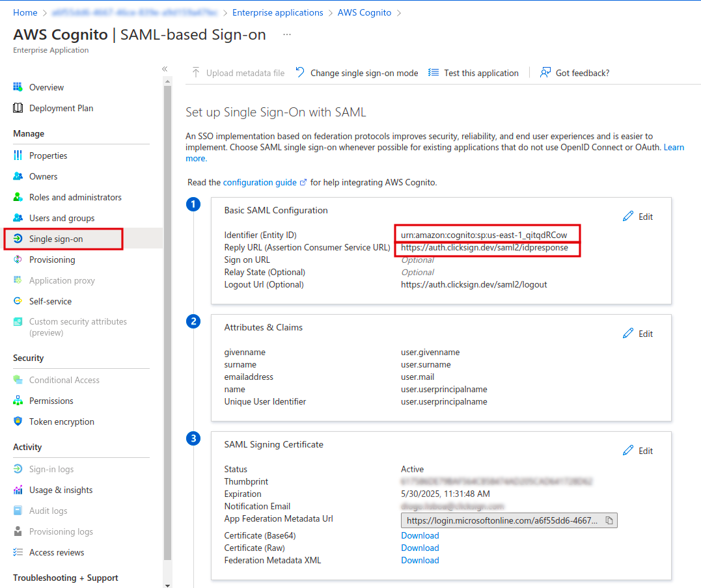Click pencil icon for Basic SAML Configuration
Screen dimensions: 701x588
[x=628, y=216]
